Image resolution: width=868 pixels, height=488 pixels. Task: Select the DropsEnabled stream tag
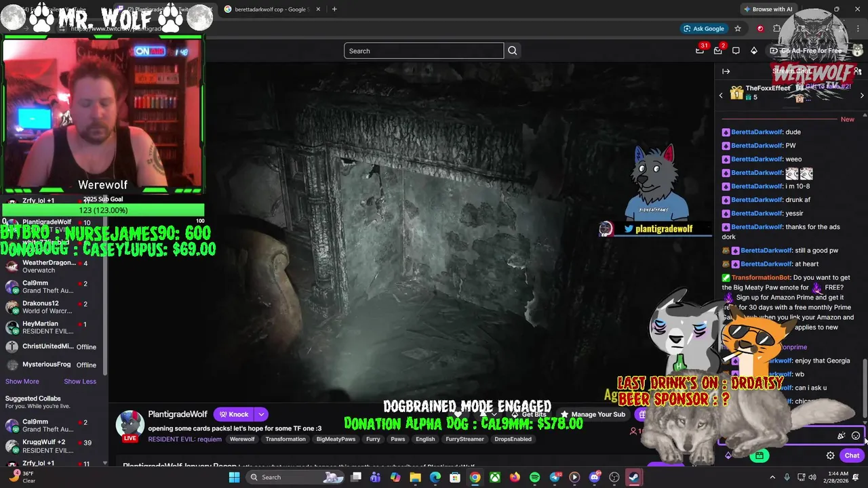click(513, 439)
